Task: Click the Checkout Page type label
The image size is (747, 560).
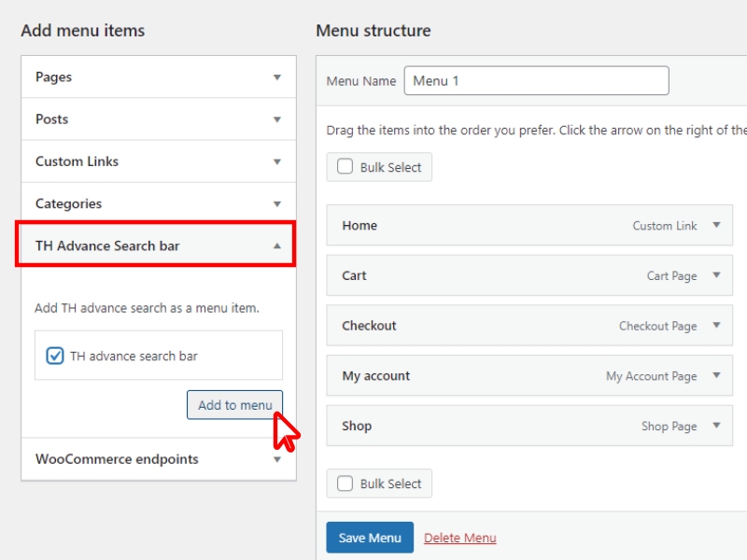Action: coord(658,326)
